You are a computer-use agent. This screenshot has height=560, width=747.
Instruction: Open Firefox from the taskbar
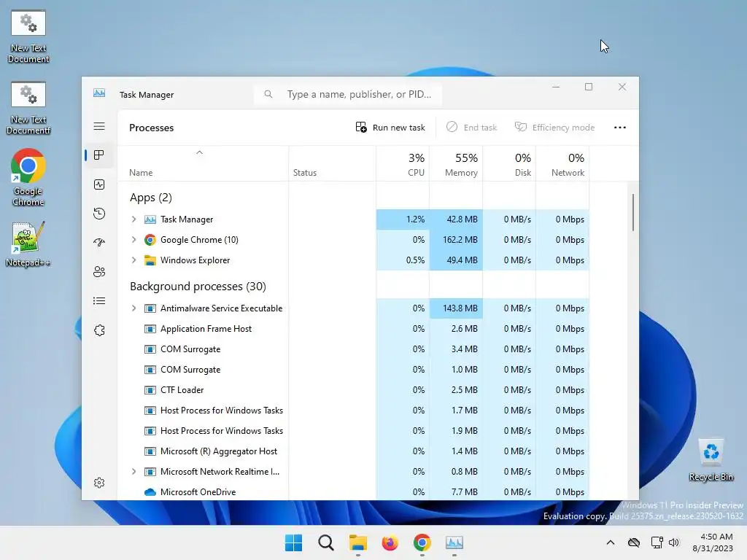pos(390,542)
